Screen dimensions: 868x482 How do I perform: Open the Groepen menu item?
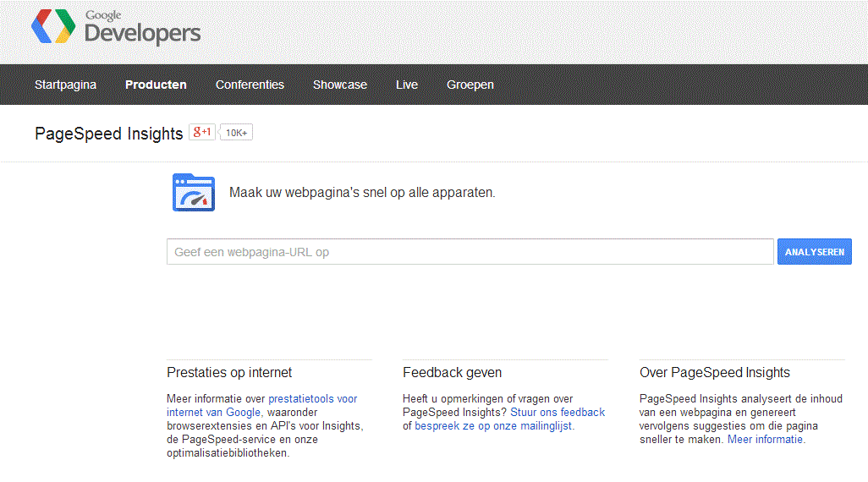click(x=470, y=85)
